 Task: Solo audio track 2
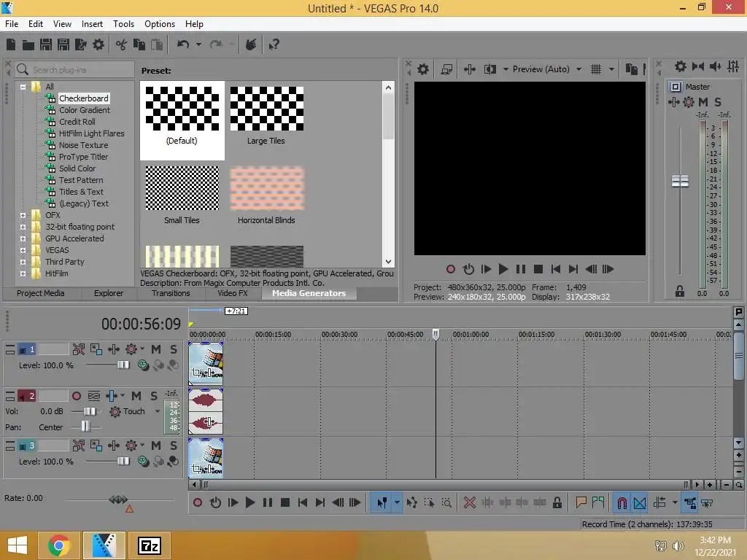153,396
